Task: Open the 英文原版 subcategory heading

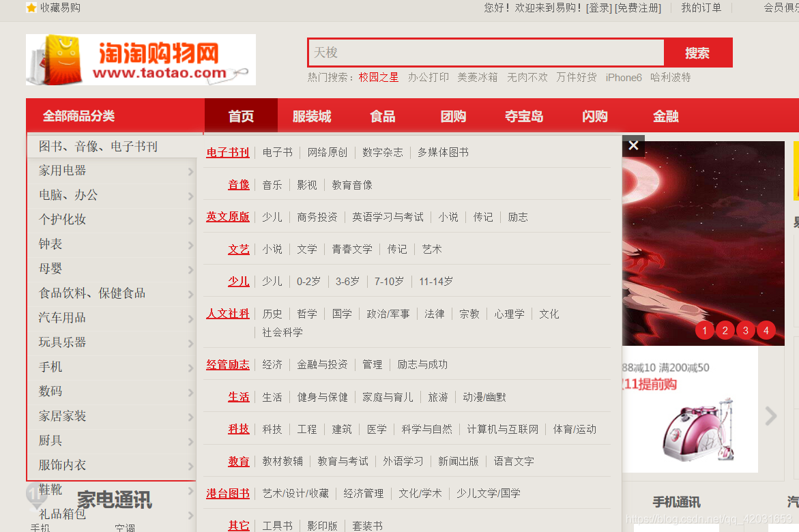Action: (x=228, y=217)
